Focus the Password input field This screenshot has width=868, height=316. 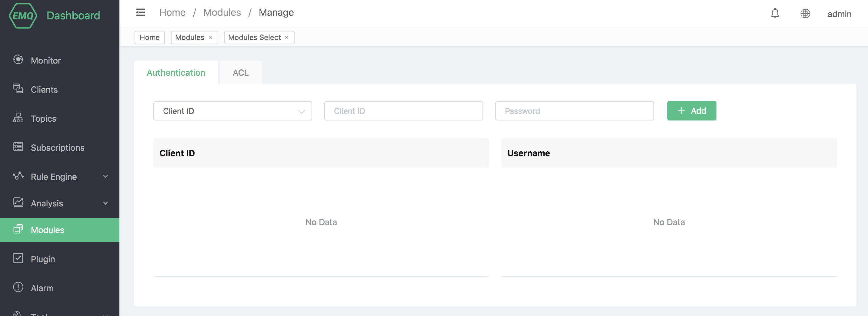(574, 111)
